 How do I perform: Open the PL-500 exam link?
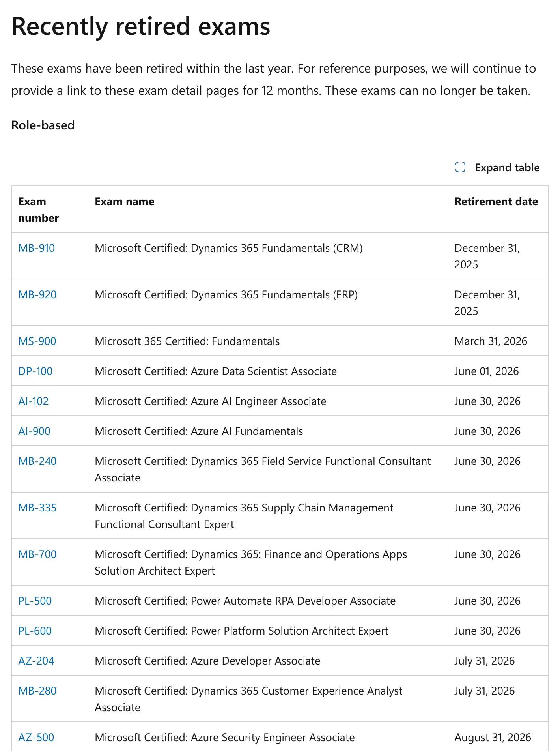tap(35, 601)
